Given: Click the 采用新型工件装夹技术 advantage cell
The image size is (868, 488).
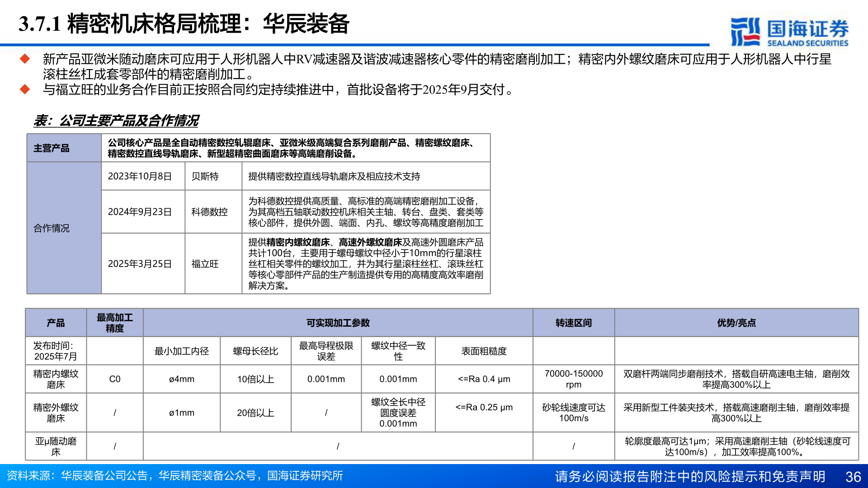Looking at the screenshot, I should coord(736,413).
